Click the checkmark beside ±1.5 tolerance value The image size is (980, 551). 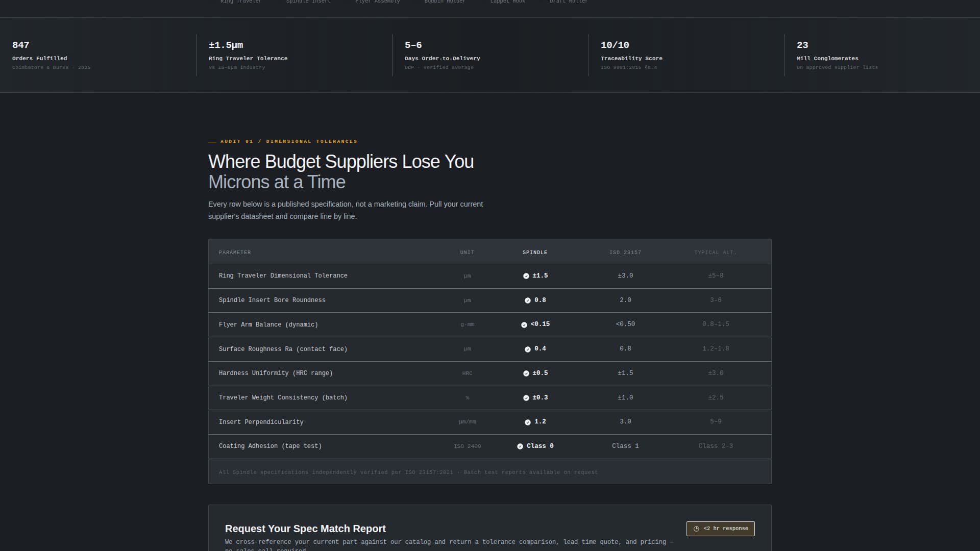(x=526, y=276)
